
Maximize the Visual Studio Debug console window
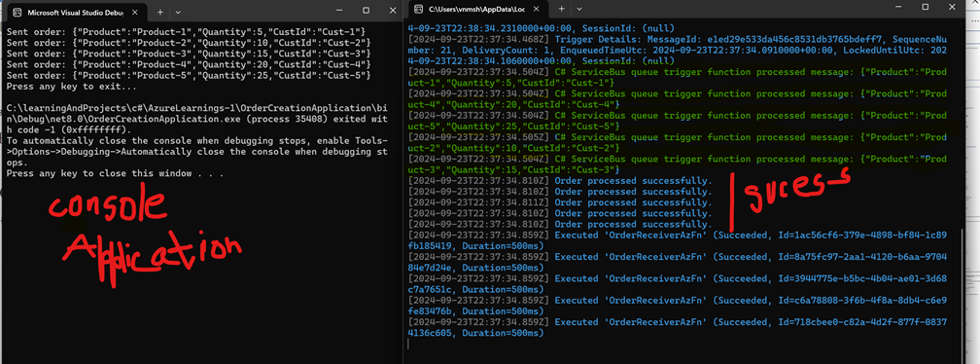367,10
